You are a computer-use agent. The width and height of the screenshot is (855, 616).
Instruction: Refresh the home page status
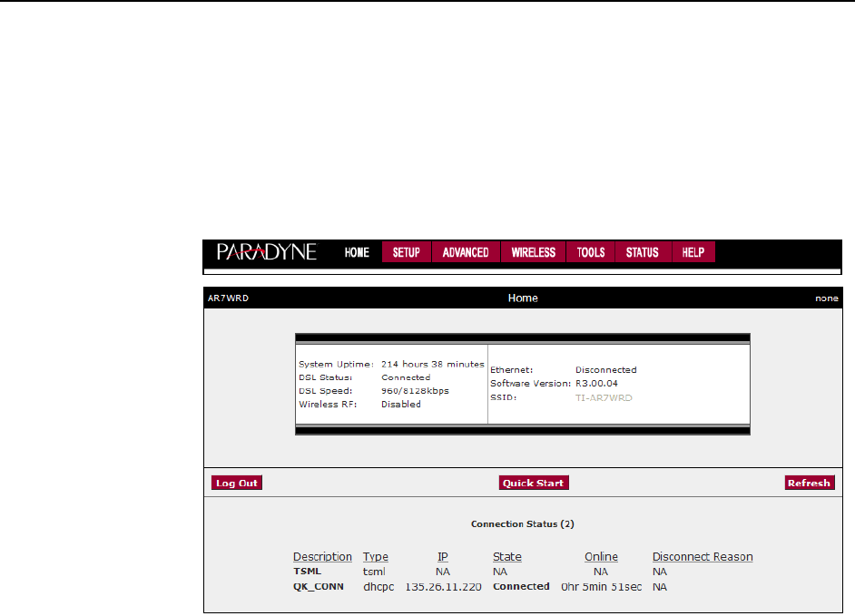coord(810,483)
